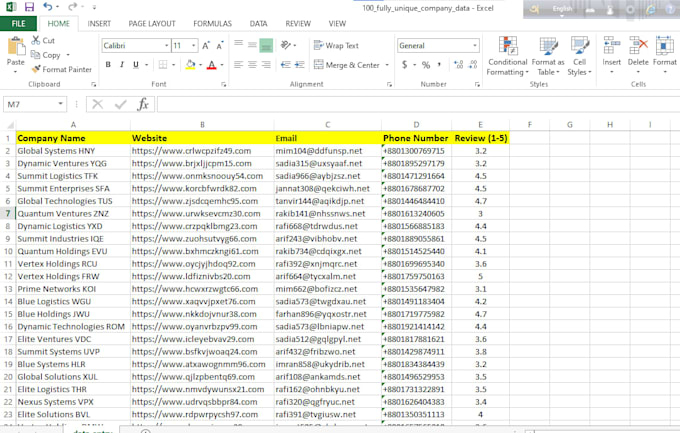Toggle left text alignment

[238, 65]
